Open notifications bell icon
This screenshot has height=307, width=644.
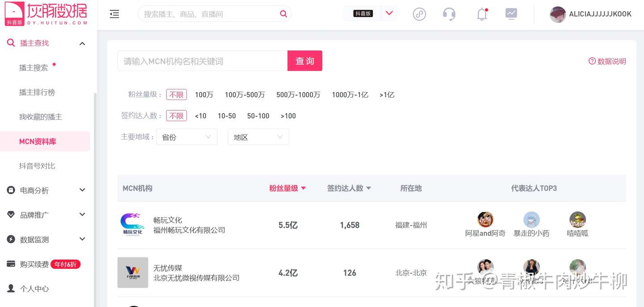[x=482, y=14]
